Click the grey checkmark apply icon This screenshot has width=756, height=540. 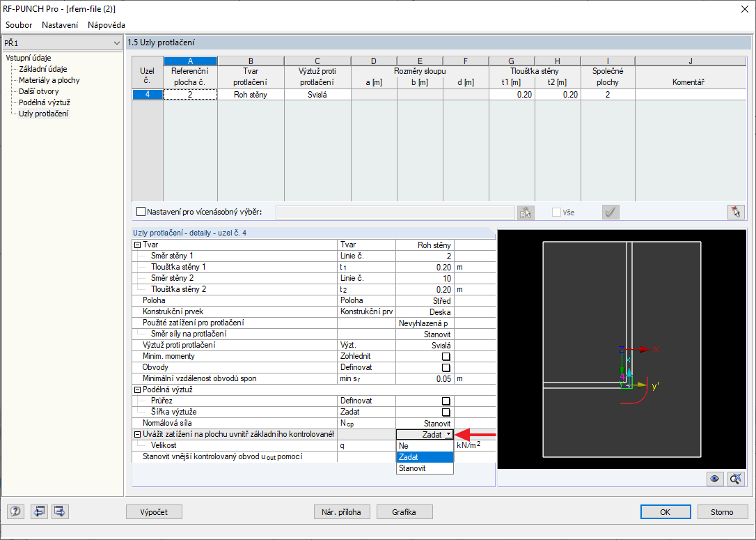click(611, 213)
